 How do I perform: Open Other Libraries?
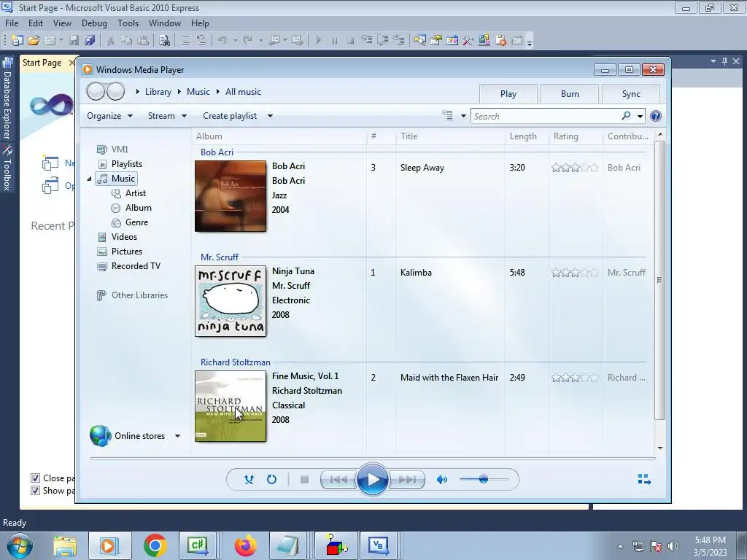pos(139,295)
